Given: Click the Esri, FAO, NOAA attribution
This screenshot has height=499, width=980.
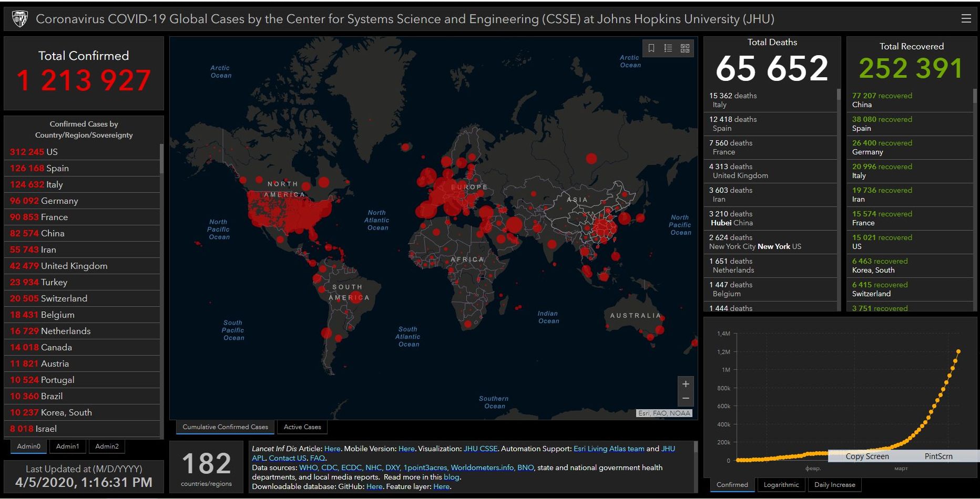Looking at the screenshot, I should pyautogui.click(x=664, y=413).
